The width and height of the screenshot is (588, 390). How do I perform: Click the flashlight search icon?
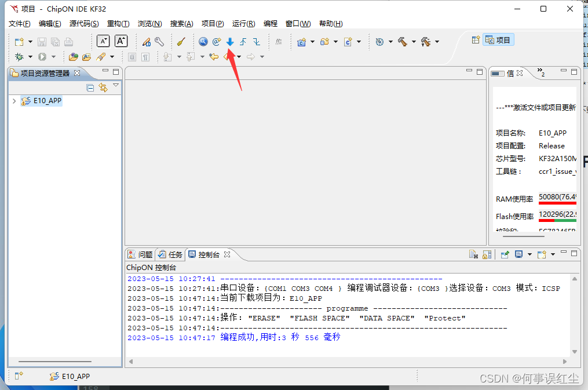coord(100,57)
